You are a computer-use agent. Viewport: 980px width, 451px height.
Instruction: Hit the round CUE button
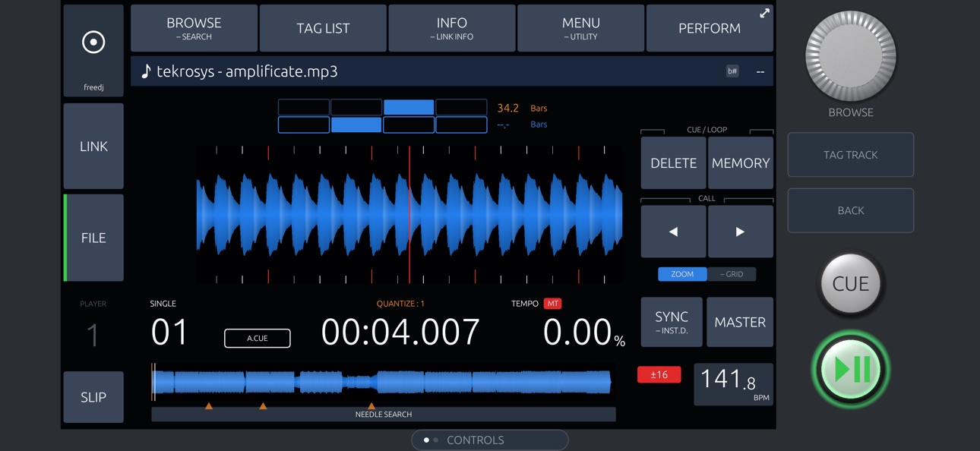pyautogui.click(x=851, y=284)
